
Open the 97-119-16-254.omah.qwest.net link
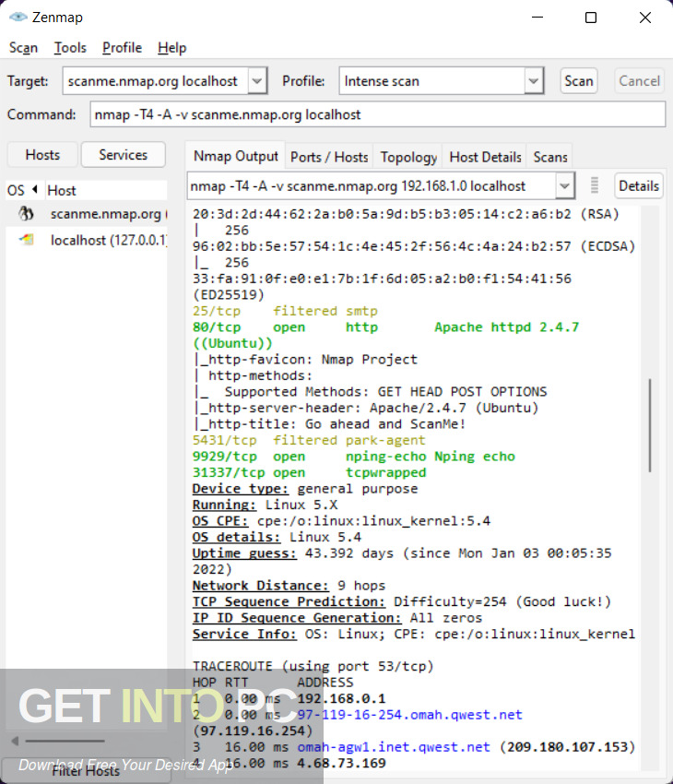409,715
